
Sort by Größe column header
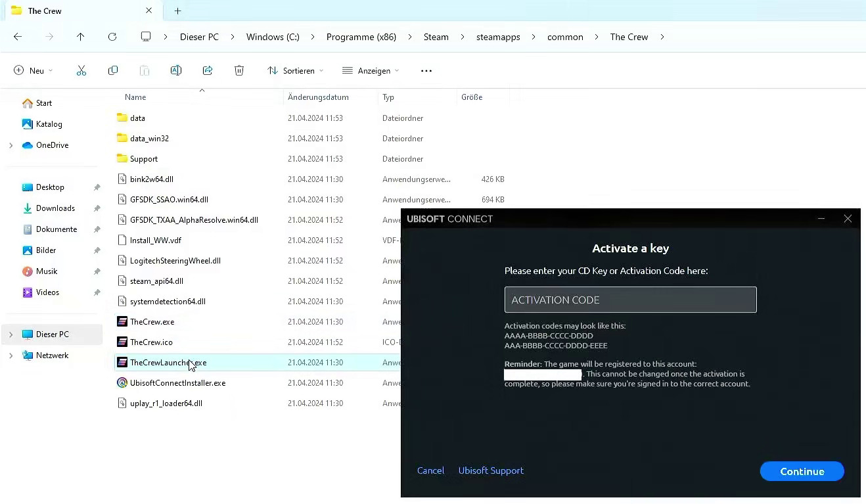coord(472,97)
